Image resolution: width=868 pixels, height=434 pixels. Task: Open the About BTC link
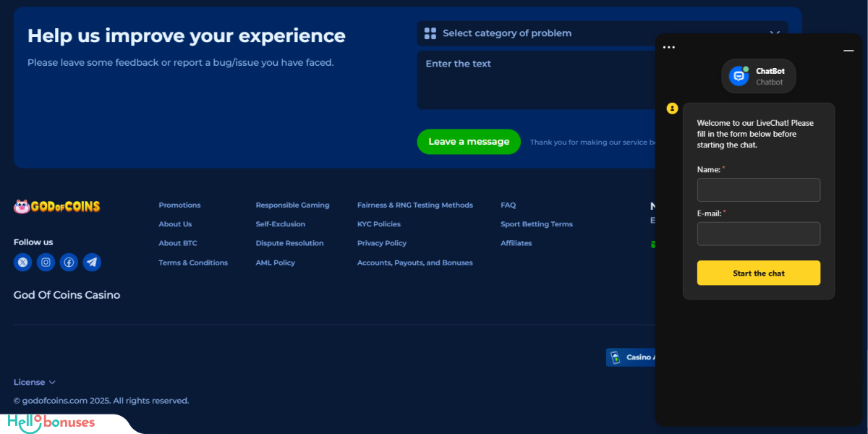click(x=178, y=243)
